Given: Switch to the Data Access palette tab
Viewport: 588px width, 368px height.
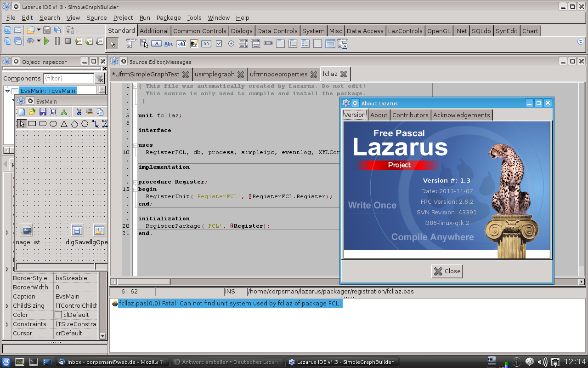Looking at the screenshot, I should click(x=365, y=31).
